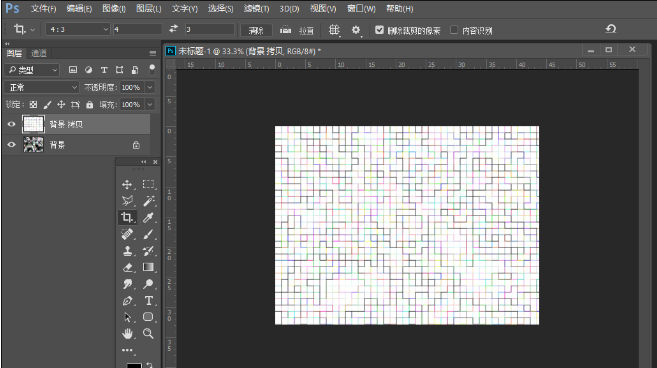Switch to the 通道 tab
The width and height of the screenshot is (657, 368).
pos(39,53)
